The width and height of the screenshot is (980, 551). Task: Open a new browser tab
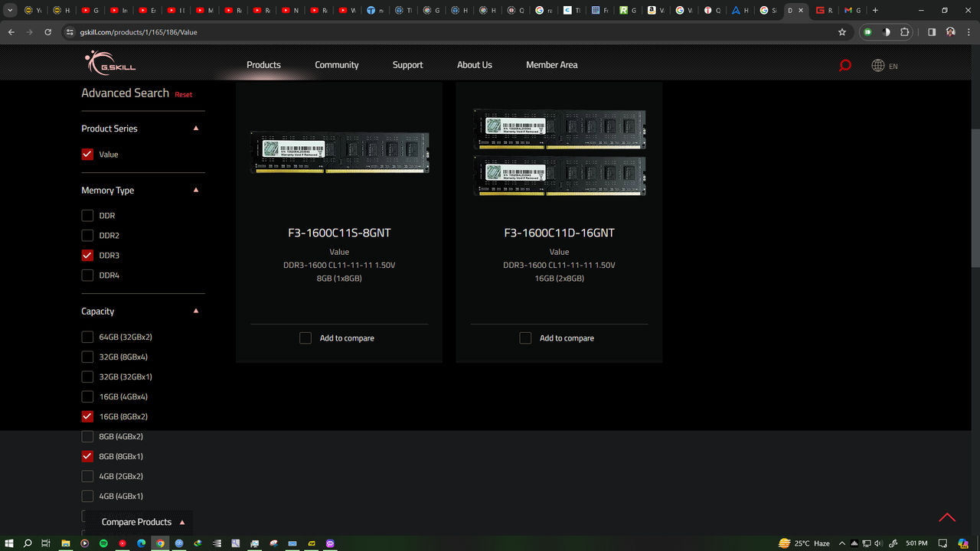875,11
